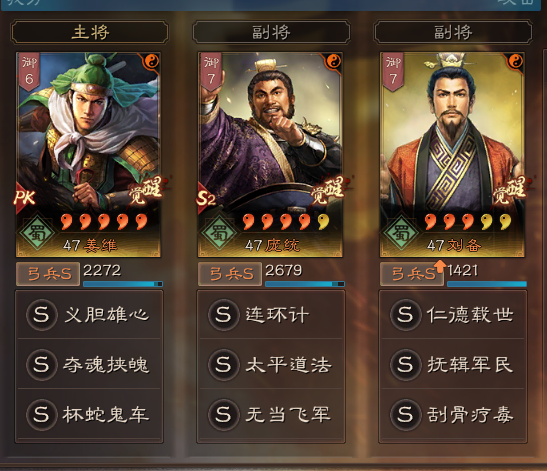Open the 杯蛇鬼车 skill entry
The width and height of the screenshot is (547, 471).
click(89, 414)
